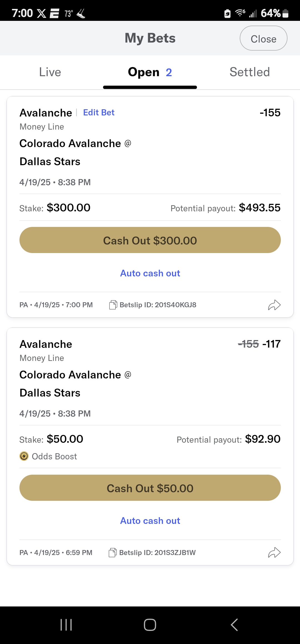
Task: Open Auto cash out for $50 bet
Action: 150,521
